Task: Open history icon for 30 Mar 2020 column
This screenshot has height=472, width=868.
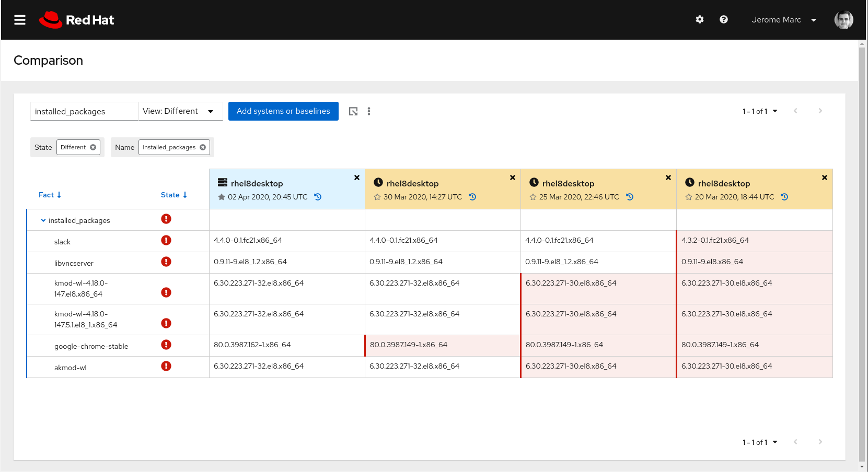Action: tap(472, 197)
